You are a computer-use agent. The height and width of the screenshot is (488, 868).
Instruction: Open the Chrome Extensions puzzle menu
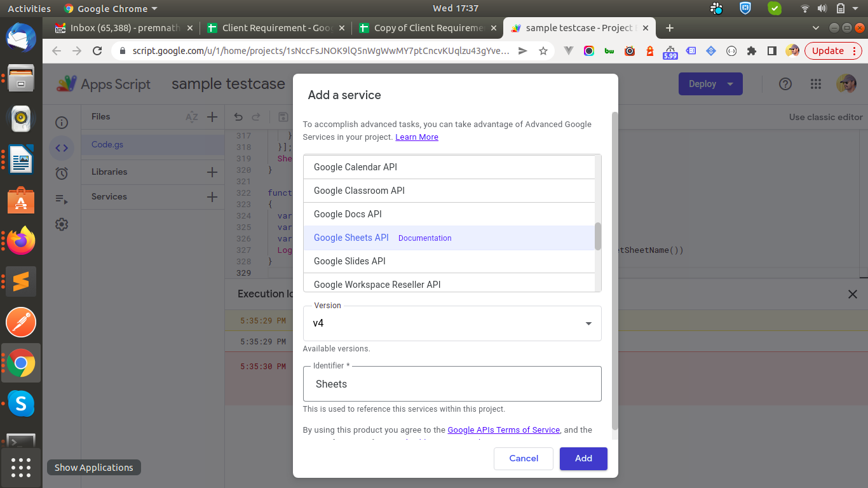tap(752, 51)
